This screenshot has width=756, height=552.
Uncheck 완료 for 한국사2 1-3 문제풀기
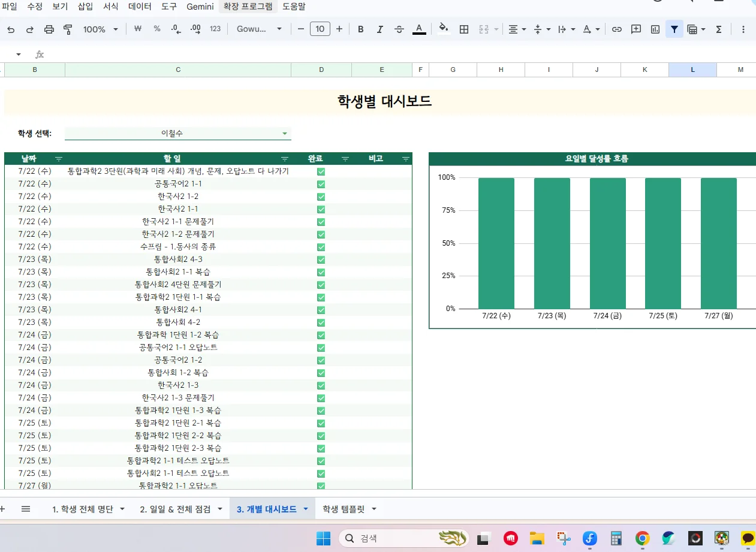(321, 398)
